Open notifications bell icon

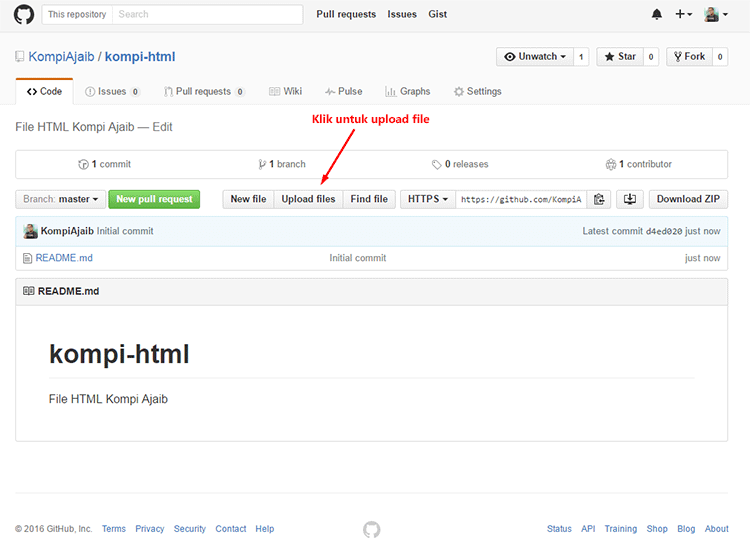pos(657,14)
